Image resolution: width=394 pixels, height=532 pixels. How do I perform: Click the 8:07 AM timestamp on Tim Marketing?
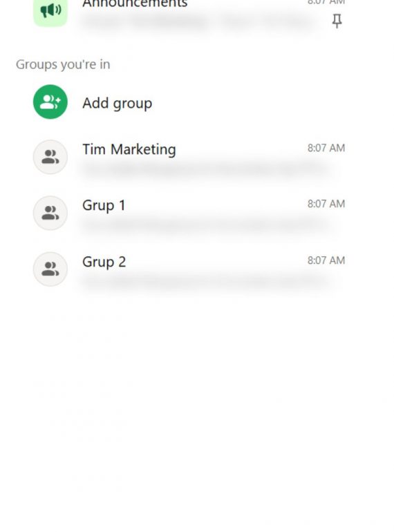326,148
